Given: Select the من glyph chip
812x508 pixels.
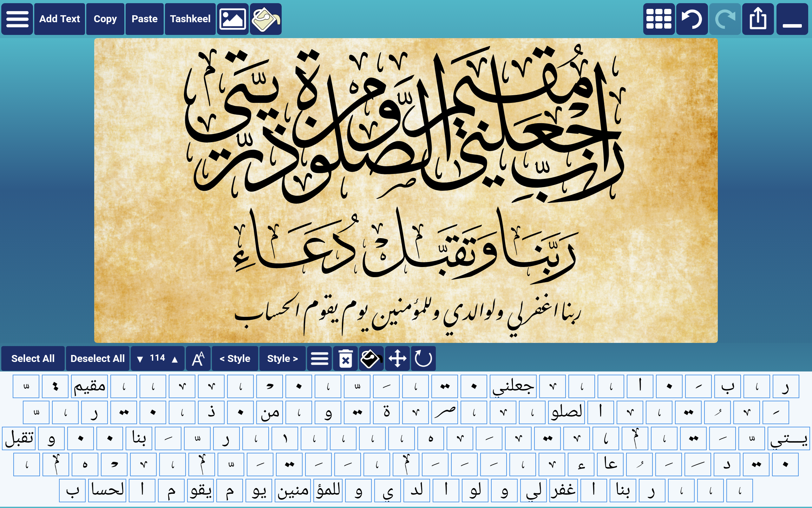Looking at the screenshot, I should (x=270, y=412).
